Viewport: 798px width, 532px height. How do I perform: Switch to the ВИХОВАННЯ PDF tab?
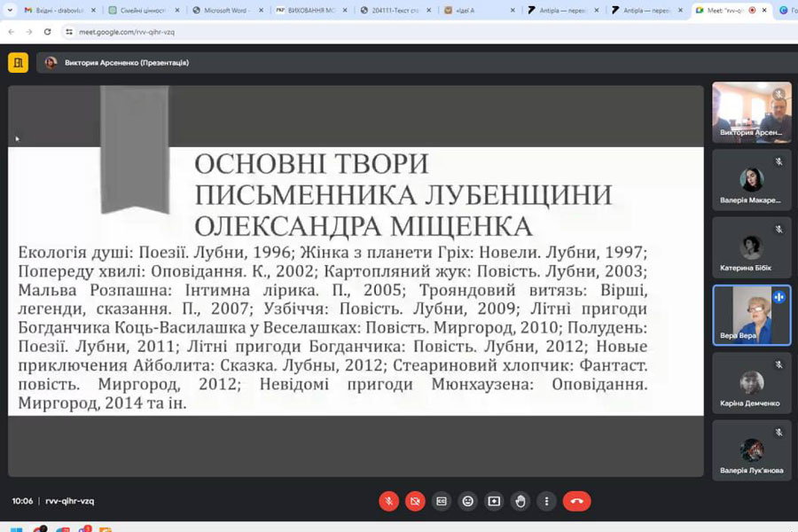pos(311,10)
